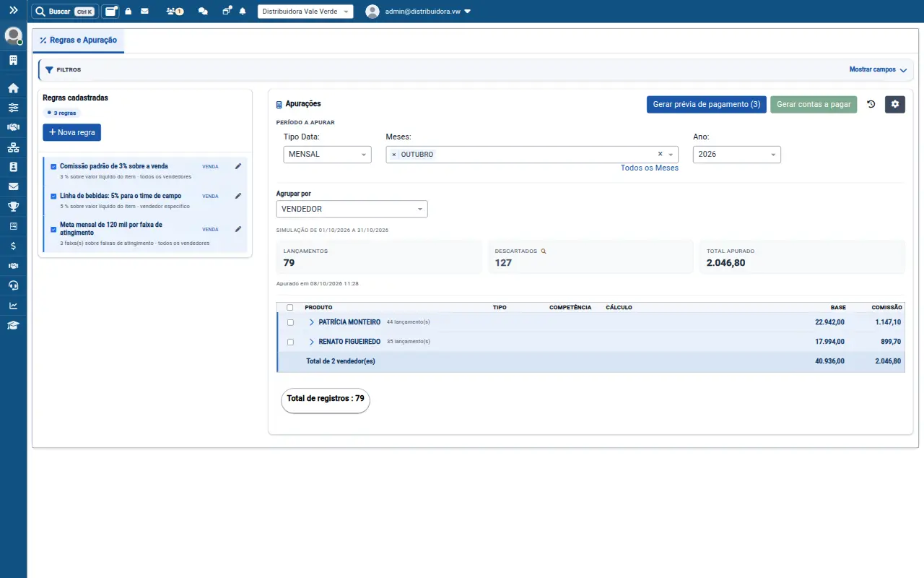Viewport: 924px width, 578px height.
Task: Click the Nova regra button
Action: 71,132
